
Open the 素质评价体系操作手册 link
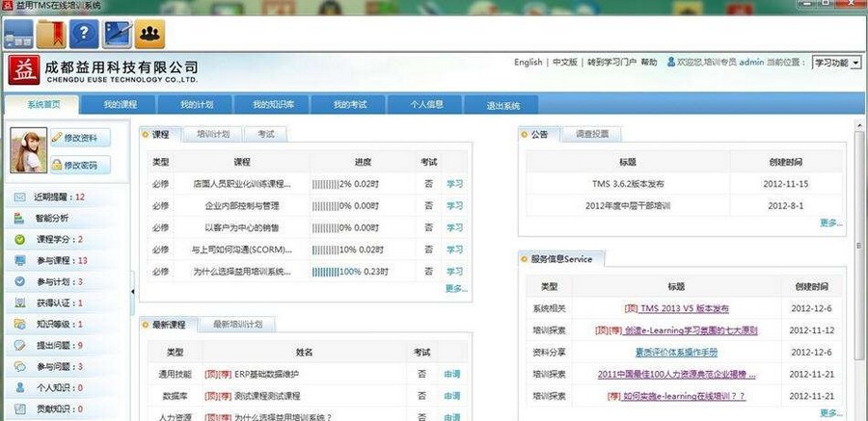tap(676, 353)
